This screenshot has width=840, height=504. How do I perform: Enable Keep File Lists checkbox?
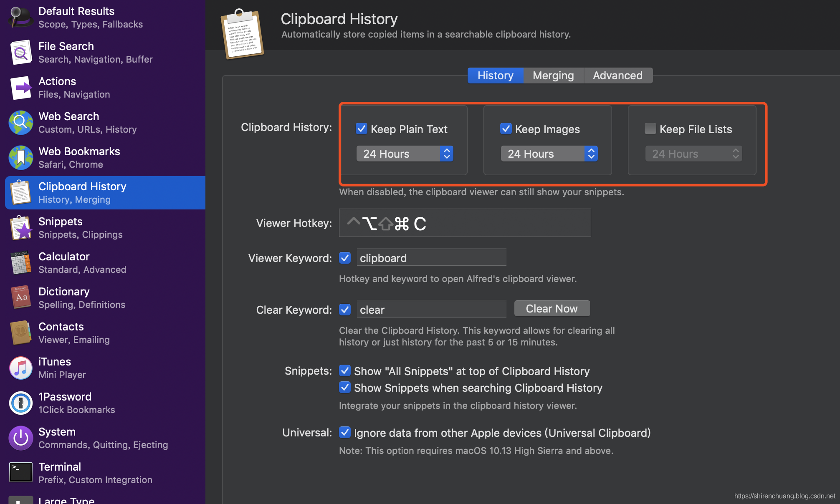pyautogui.click(x=650, y=129)
